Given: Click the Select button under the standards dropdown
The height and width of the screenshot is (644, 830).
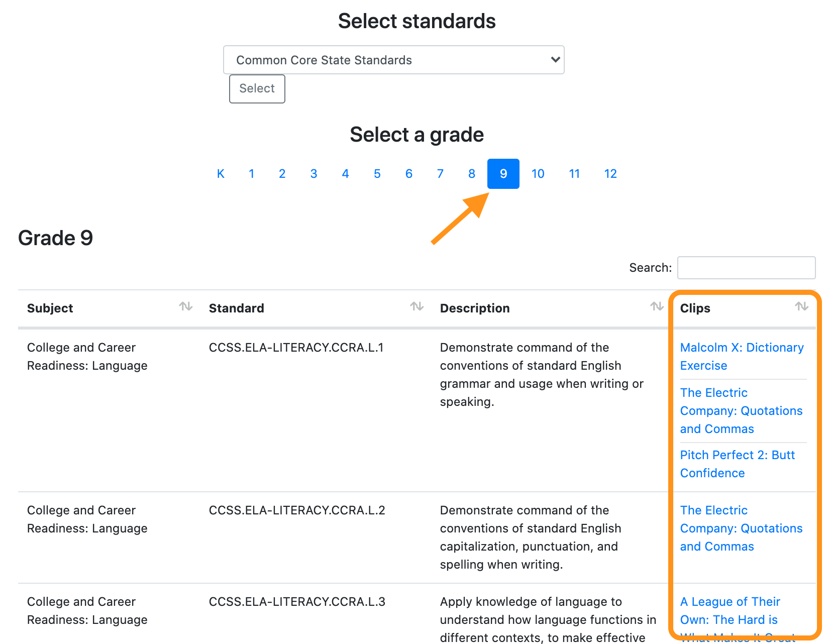Looking at the screenshot, I should (257, 89).
